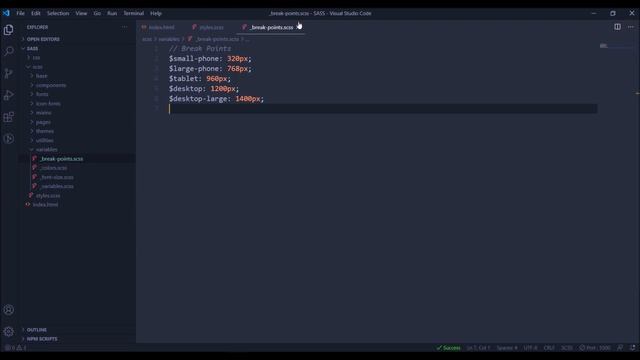Screen dimensions: 640x360
Task: Open _font-size.scss in the explorer
Action: [x=57, y=177]
